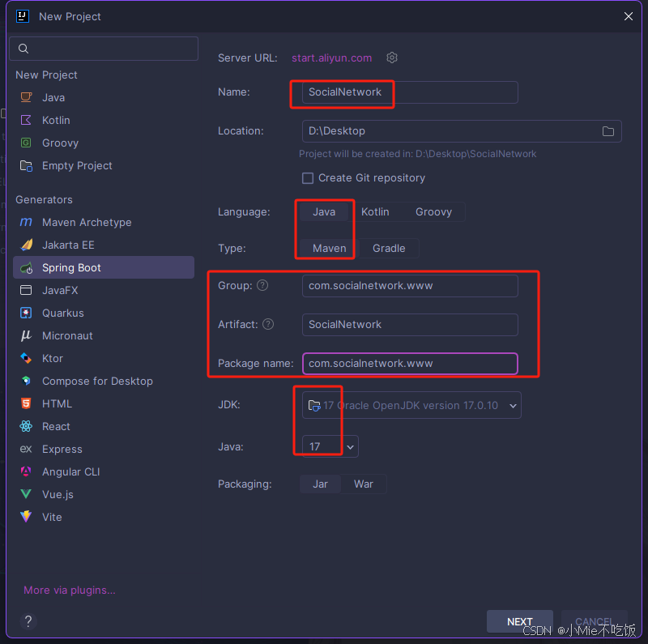The width and height of the screenshot is (648, 644).
Task: Show help for the Group field
Action: 262,285
